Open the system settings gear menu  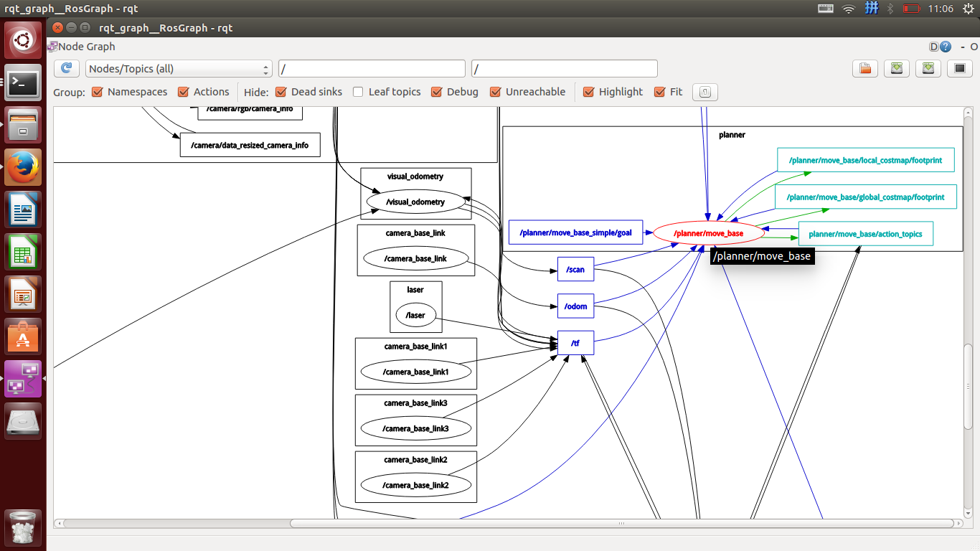[969, 9]
